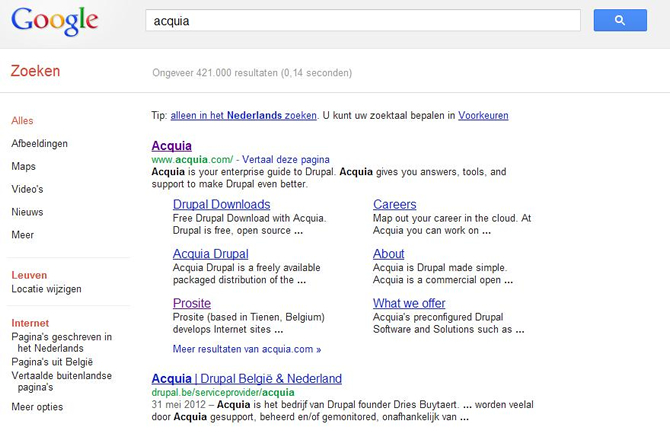Filter by Pagina's geschreven in het Nederlands
670x434 pixels.
tap(62, 342)
